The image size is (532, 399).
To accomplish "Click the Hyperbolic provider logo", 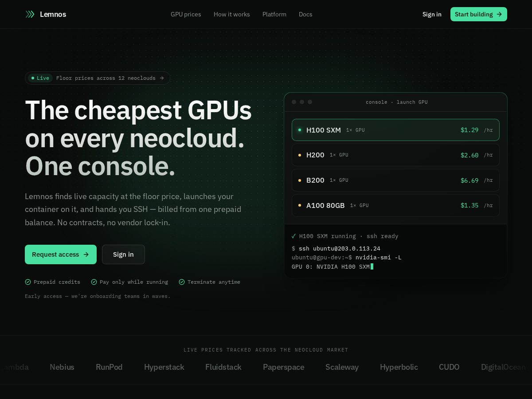I will coord(399,367).
